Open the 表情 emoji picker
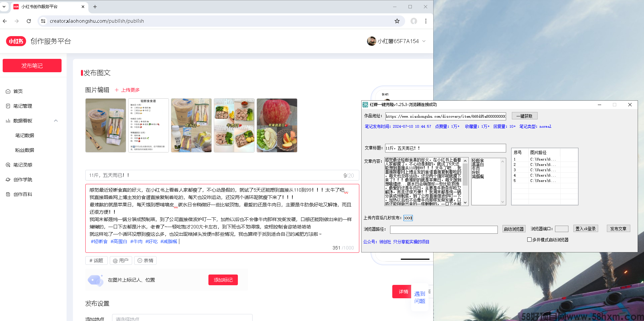 coord(145,260)
